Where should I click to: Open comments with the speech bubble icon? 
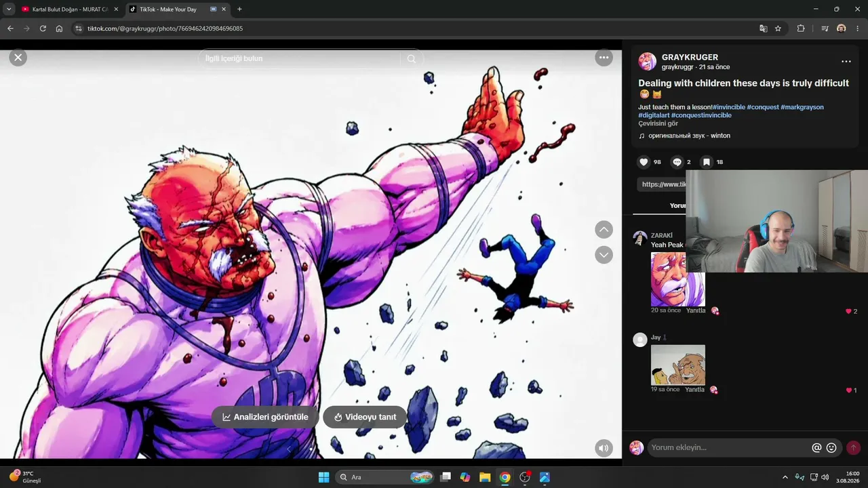677,162
